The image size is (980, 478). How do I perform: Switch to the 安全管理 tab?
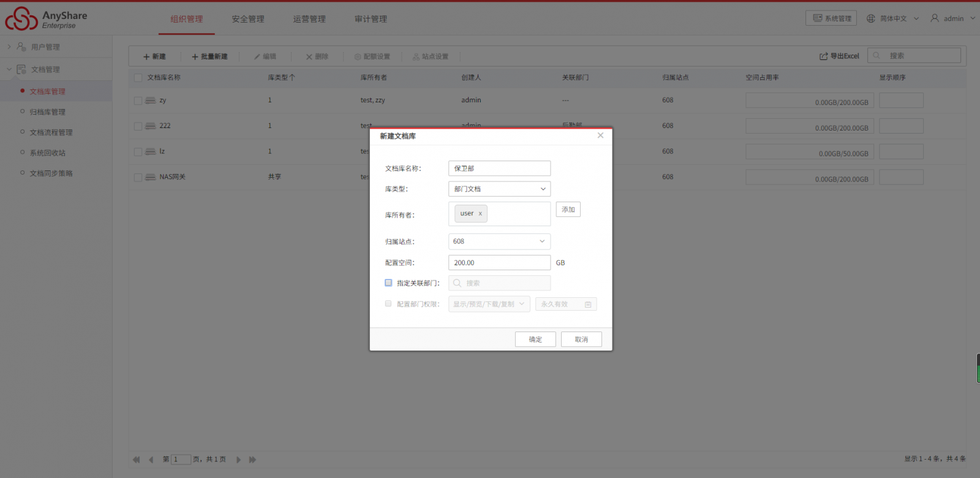[248, 19]
